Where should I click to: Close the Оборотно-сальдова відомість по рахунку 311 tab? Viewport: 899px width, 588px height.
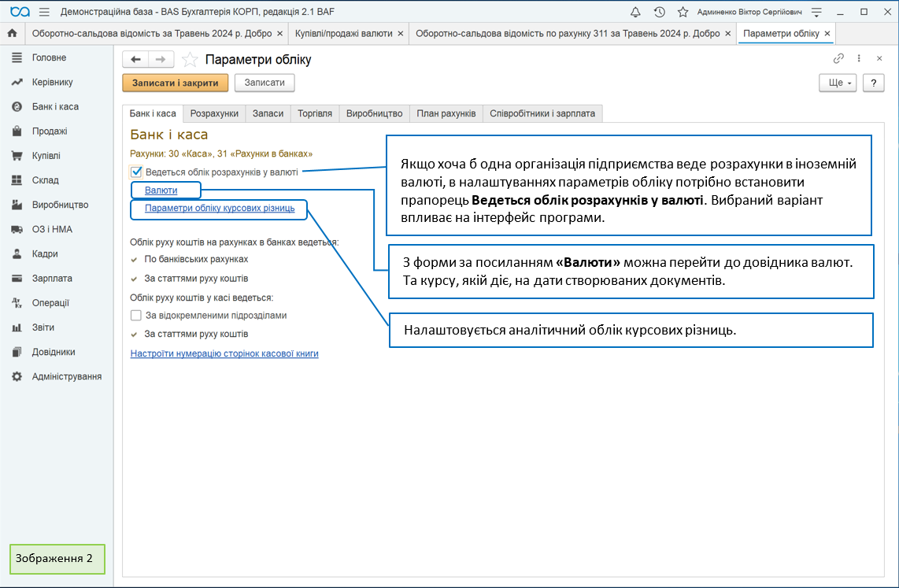727,34
